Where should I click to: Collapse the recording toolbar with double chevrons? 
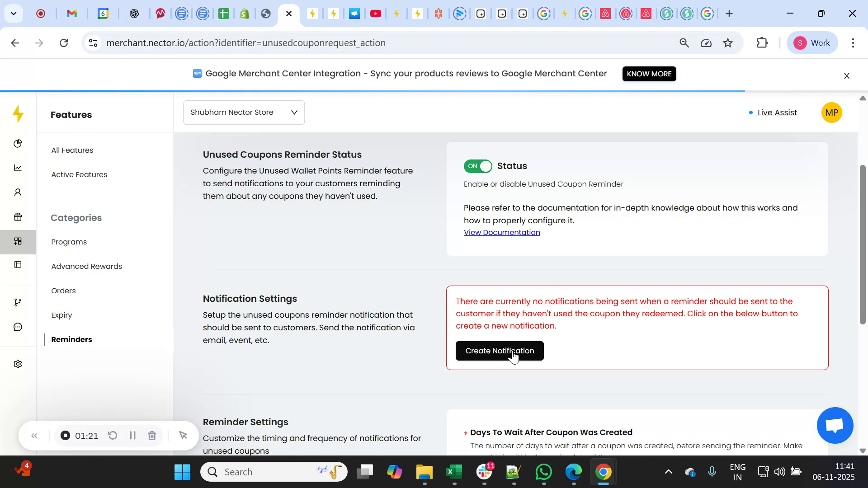click(x=34, y=435)
